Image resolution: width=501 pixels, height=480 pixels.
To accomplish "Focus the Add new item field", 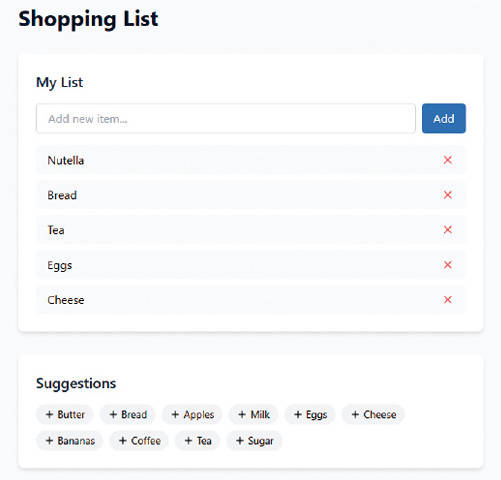I will click(226, 118).
